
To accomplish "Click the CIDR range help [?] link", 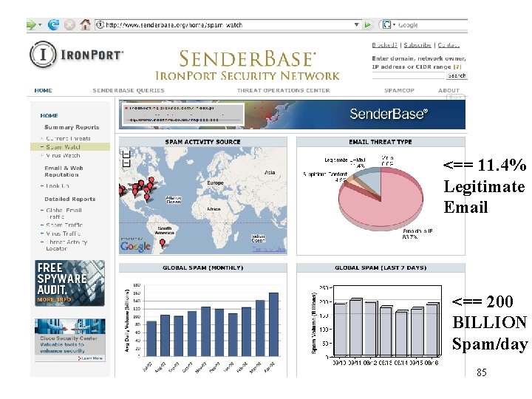I will pyautogui.click(x=457, y=66).
